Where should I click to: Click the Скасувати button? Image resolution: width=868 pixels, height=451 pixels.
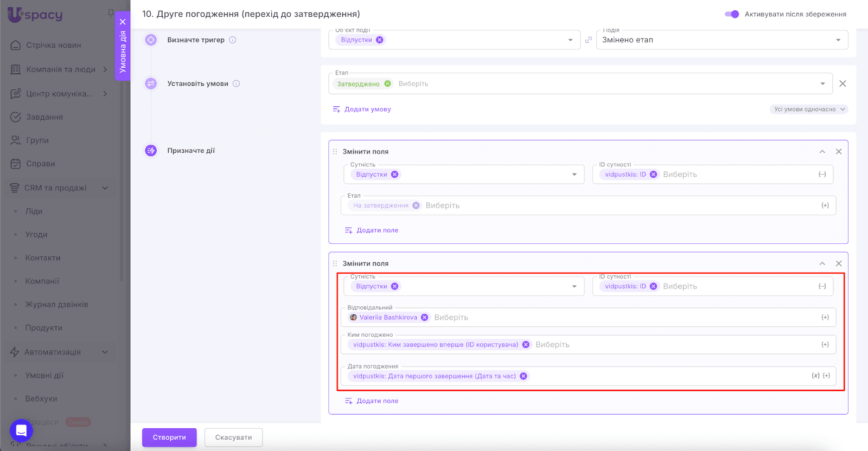233,437
